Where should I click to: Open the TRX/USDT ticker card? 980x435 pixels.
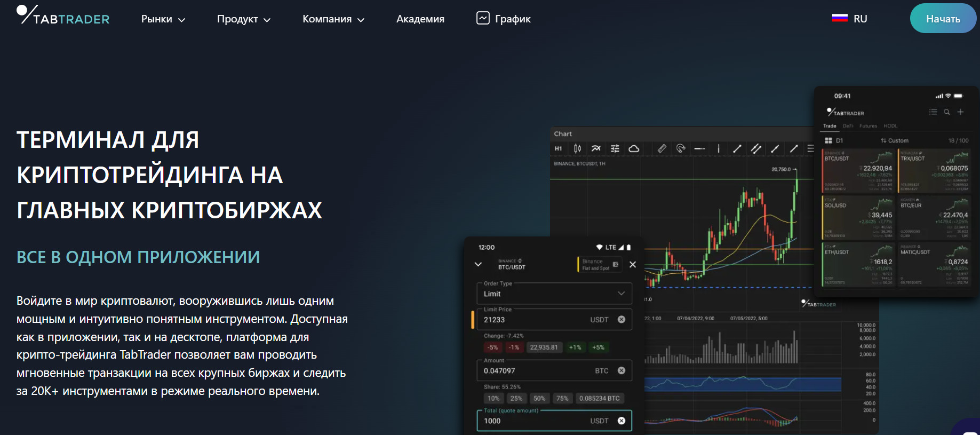click(x=934, y=171)
